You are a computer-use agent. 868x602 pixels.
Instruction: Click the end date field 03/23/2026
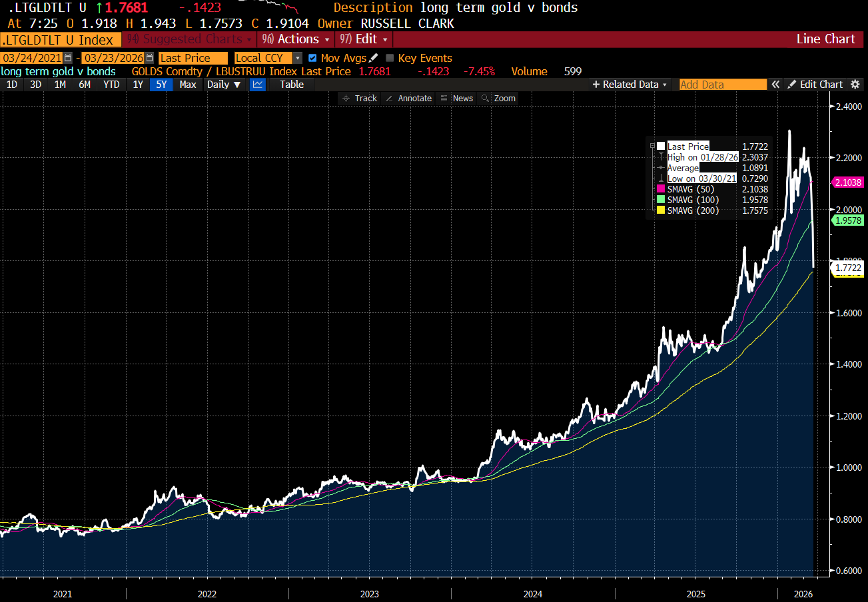point(113,59)
